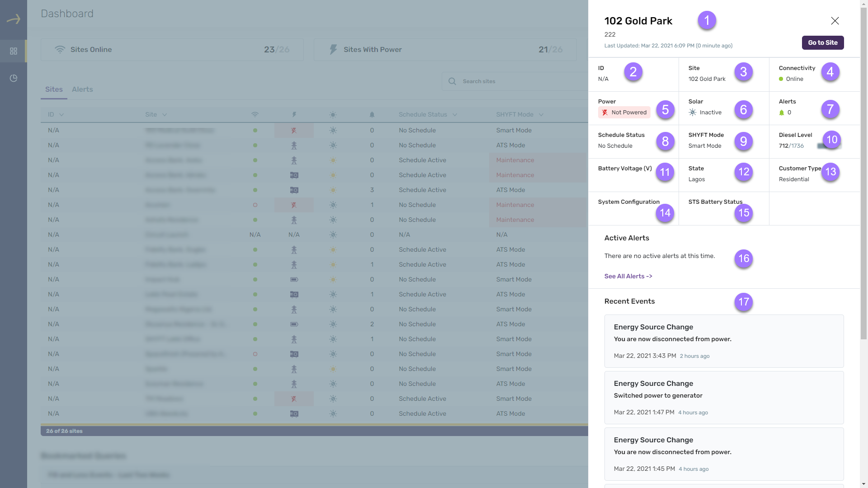Screen dimensions: 868x488
Task: Click the red offline circle in sixth row
Action: [x=255, y=205]
